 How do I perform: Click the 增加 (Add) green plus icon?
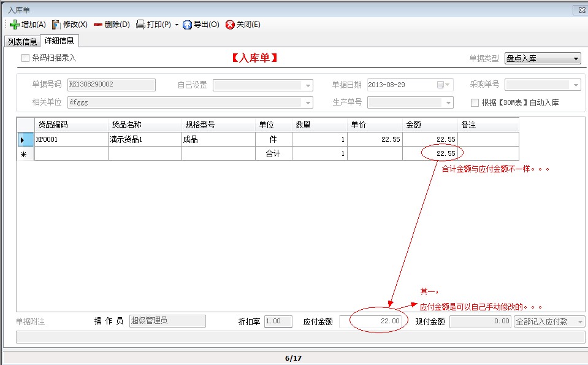(x=15, y=25)
